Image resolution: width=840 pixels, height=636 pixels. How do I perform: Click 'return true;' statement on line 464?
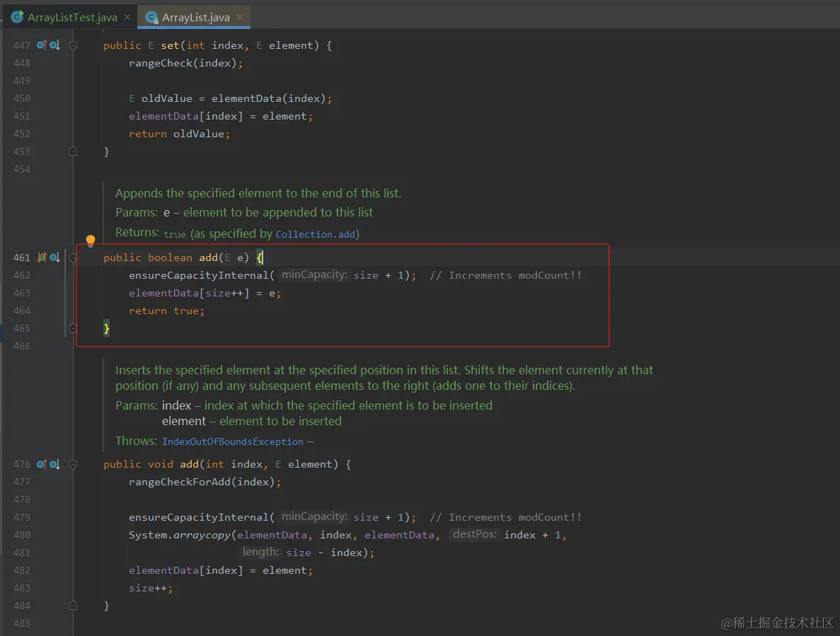[x=166, y=311]
